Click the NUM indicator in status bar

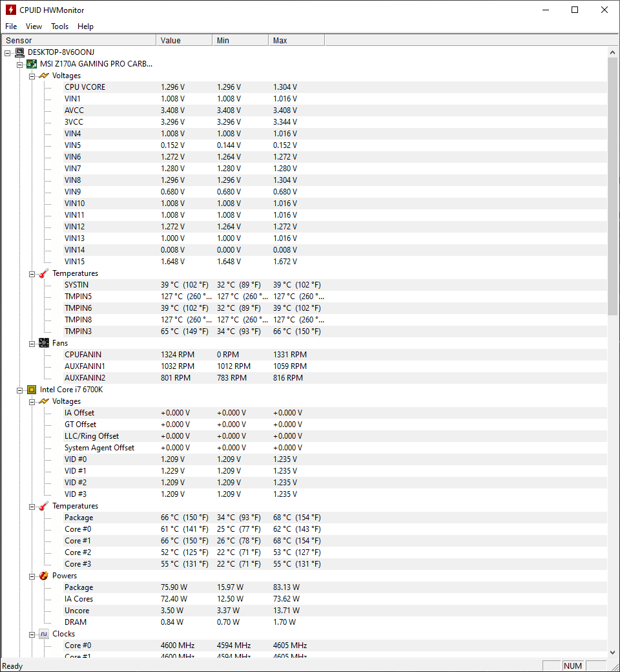pos(572,666)
